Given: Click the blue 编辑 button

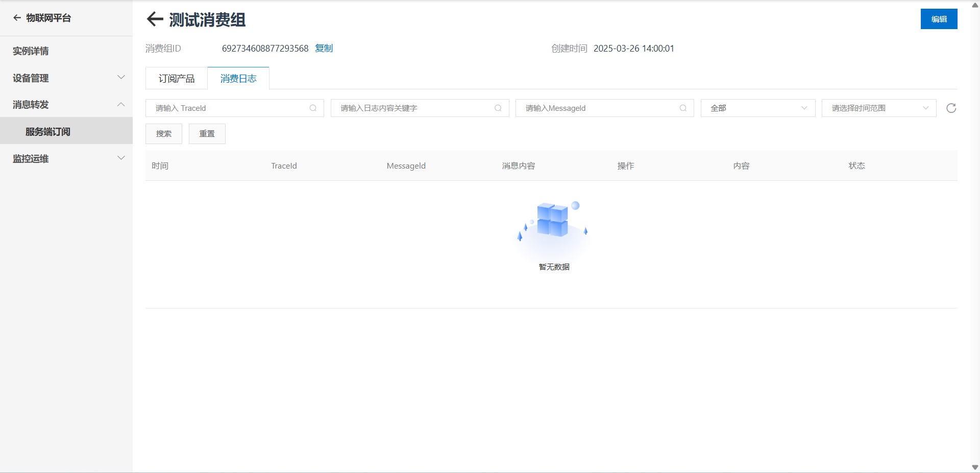Looking at the screenshot, I should 939,19.
